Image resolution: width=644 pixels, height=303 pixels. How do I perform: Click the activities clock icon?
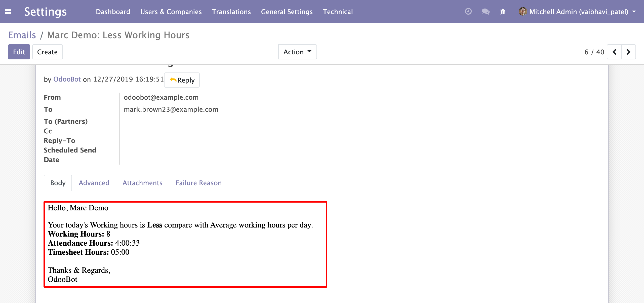(468, 12)
